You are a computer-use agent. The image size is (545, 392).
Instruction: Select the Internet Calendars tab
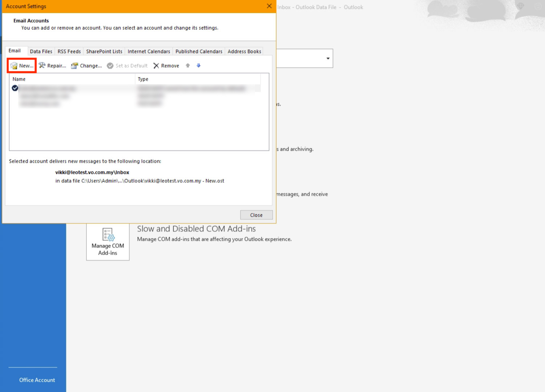[149, 52]
